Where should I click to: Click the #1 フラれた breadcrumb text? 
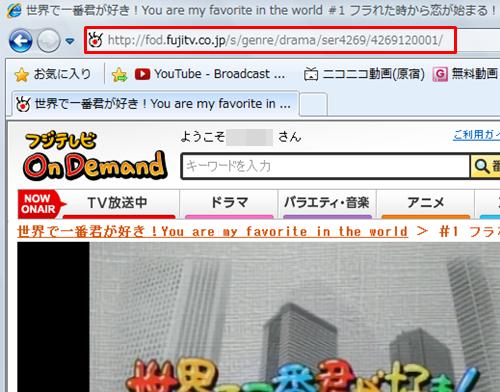tap(469, 231)
